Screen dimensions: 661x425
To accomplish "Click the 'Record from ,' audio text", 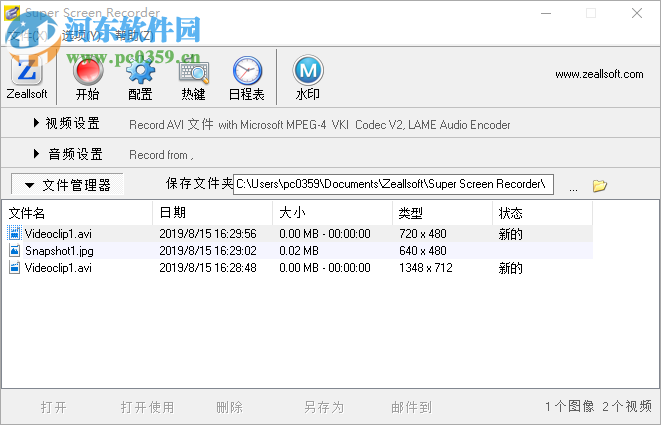I will tap(161, 155).
